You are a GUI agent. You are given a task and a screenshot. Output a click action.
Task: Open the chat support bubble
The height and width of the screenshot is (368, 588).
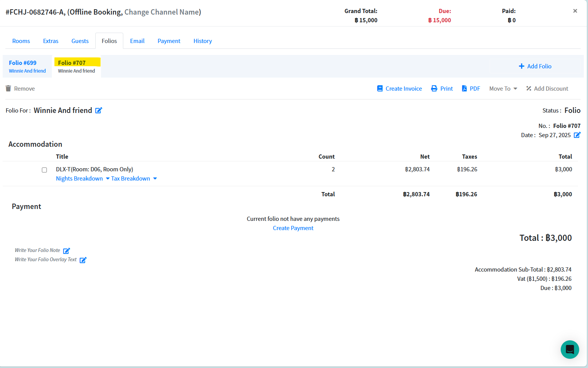tap(570, 350)
